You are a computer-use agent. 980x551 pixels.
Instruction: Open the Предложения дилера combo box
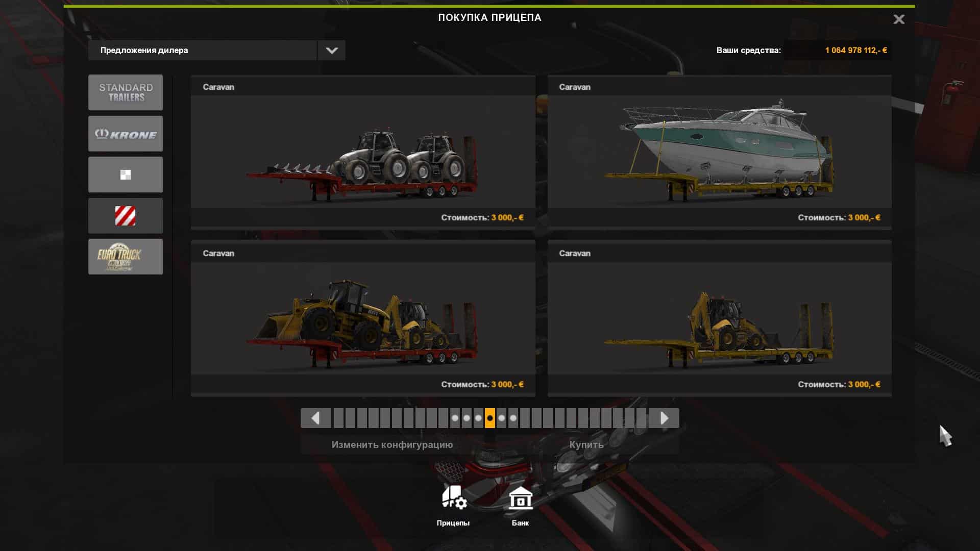pyautogui.click(x=202, y=51)
